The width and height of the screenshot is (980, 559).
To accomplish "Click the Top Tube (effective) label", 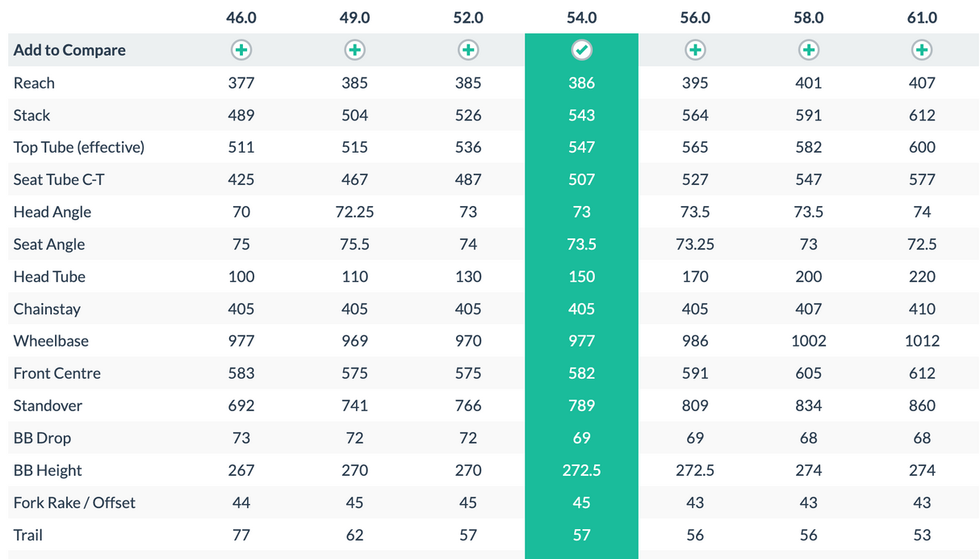I will click(x=78, y=147).
